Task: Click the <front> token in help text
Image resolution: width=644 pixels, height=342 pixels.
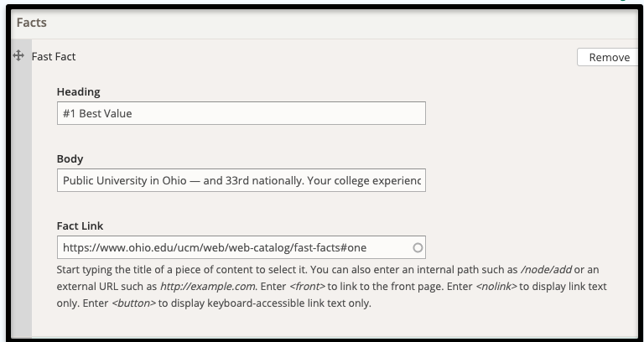Action: point(307,286)
